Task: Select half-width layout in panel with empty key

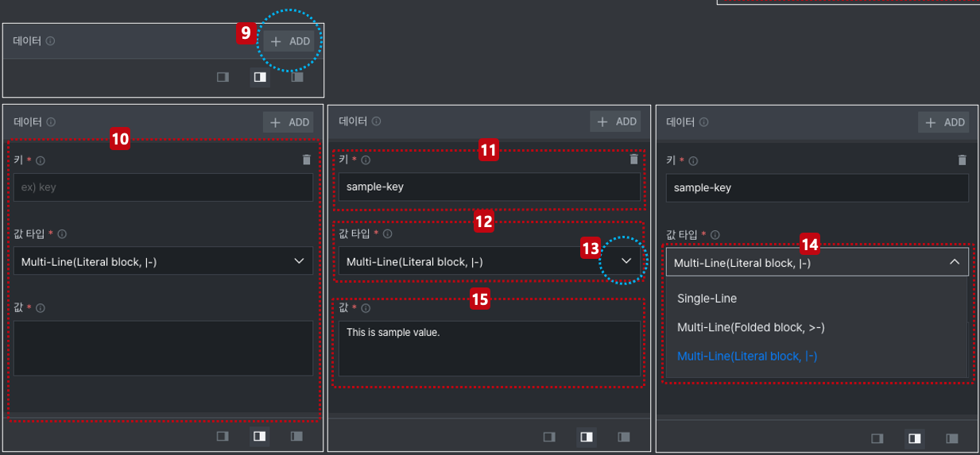Action: [259, 436]
